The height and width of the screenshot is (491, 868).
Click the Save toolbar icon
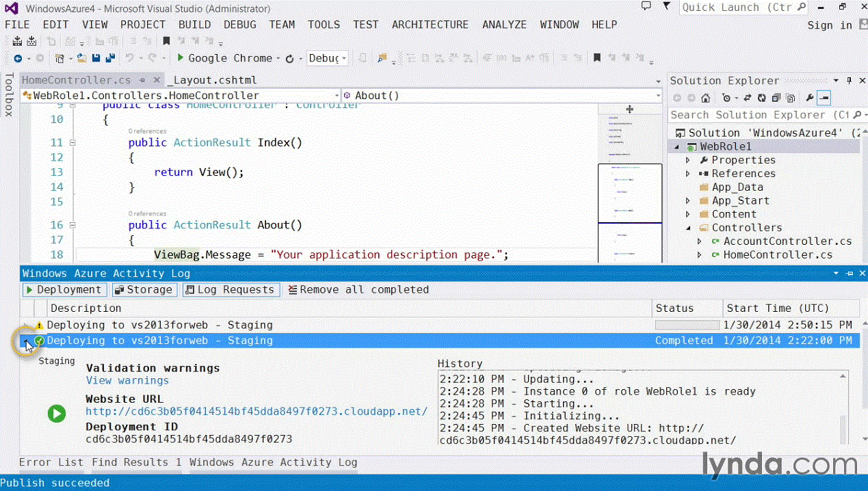tap(96, 59)
